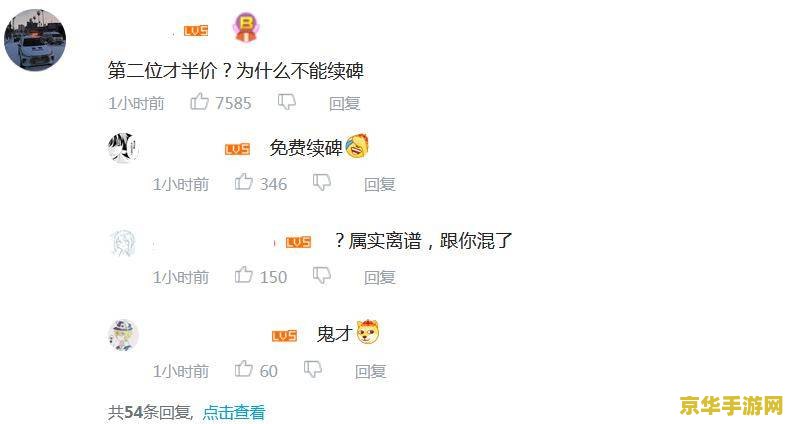Open the avatar of 鬼才 commenter

(x=123, y=335)
